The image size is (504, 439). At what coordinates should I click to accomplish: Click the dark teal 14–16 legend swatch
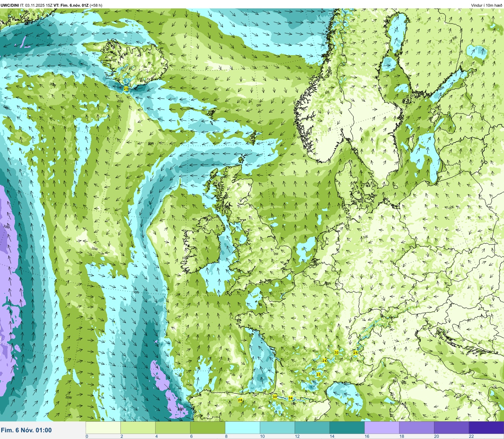347,428
